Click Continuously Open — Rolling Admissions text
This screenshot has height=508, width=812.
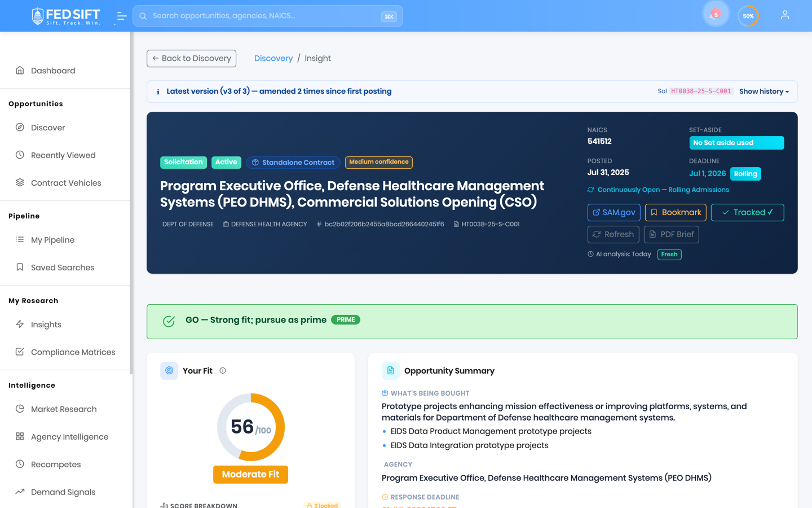tap(663, 190)
